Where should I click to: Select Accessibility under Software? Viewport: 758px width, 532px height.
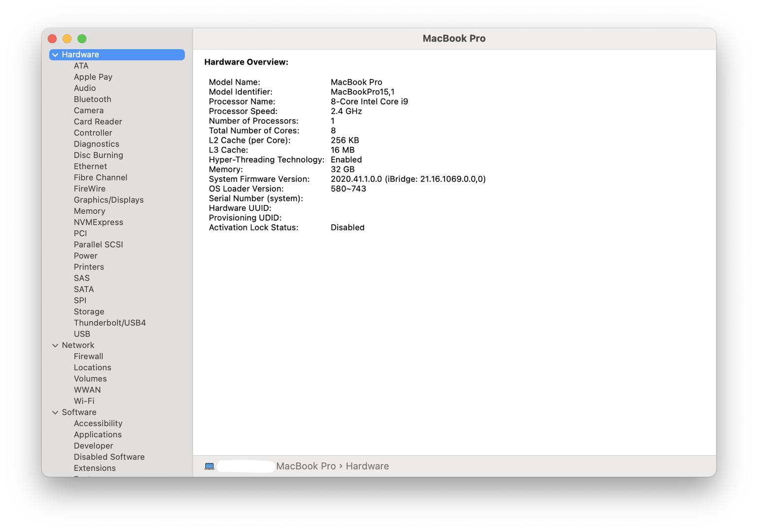tap(98, 423)
